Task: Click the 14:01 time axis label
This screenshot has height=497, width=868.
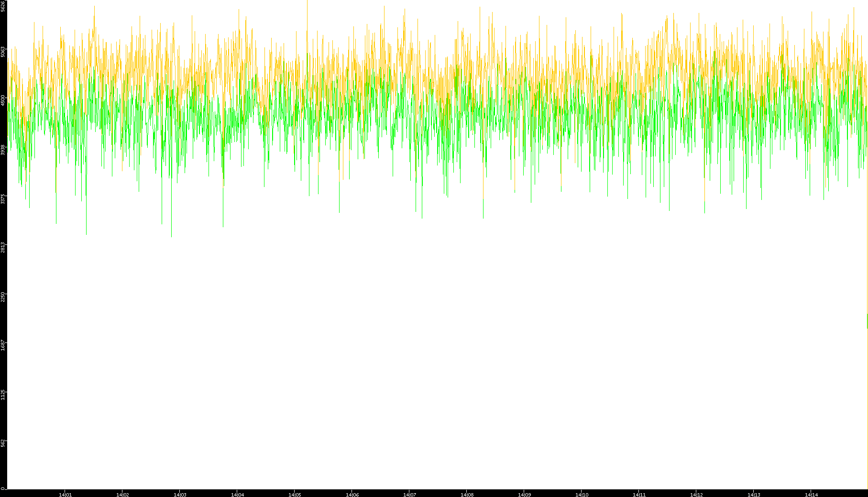Action: 66,495
